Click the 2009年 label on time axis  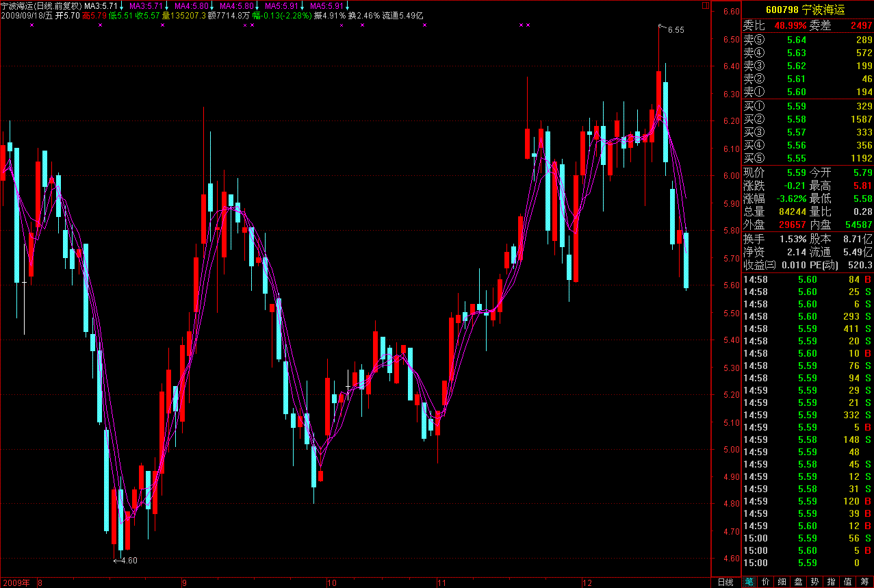click(x=16, y=583)
